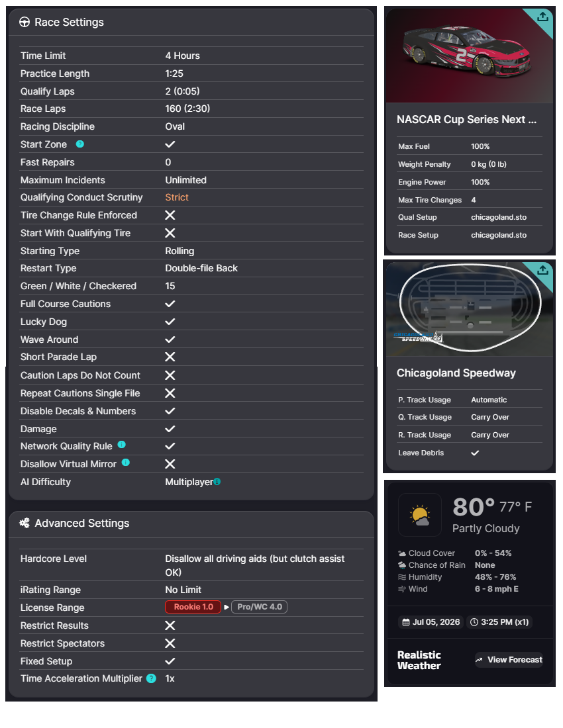The height and width of the screenshot is (728, 563).
Task: Click the Chicagoland Speedway track map thumbnail
Action: [x=469, y=309]
